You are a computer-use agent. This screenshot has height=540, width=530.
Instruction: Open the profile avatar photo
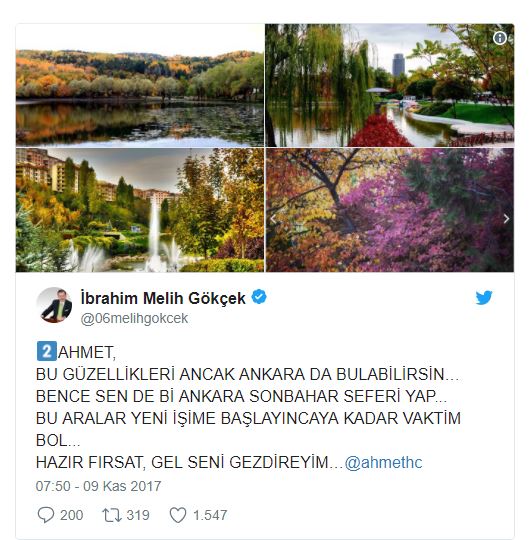pos(55,305)
